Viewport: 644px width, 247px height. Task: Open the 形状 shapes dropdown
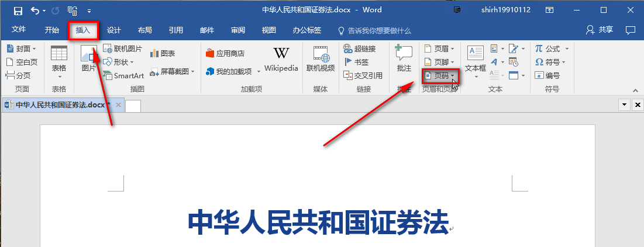pos(118,62)
